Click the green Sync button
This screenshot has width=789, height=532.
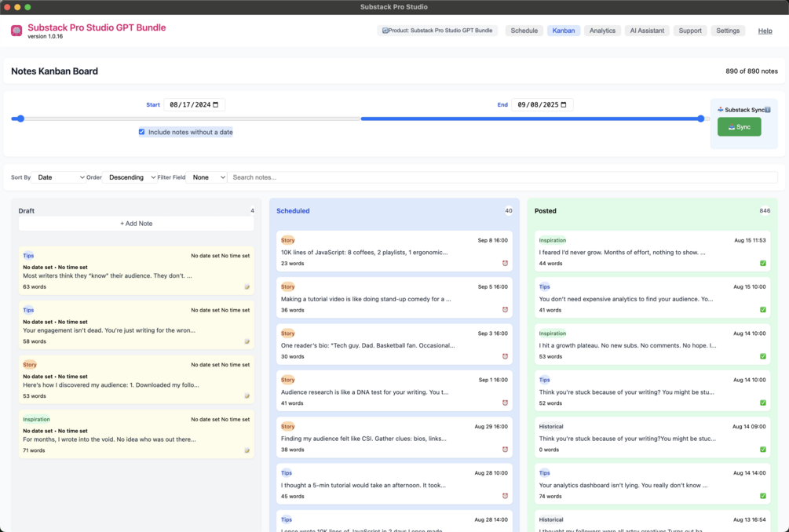click(x=739, y=126)
